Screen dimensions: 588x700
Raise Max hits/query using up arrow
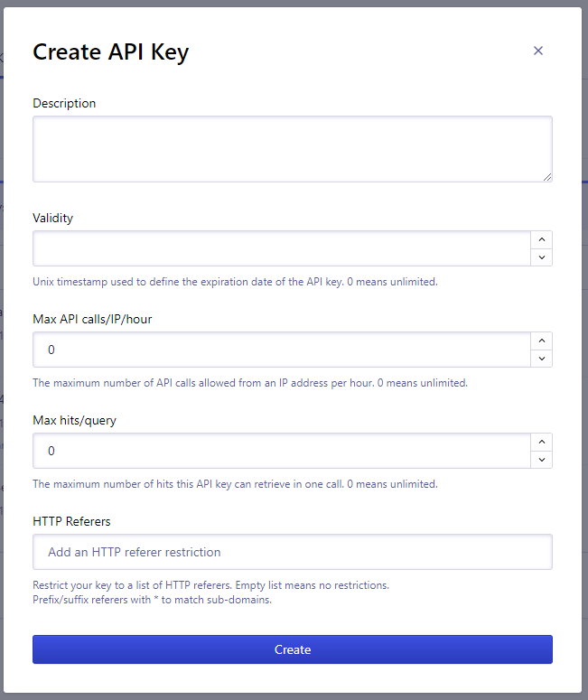coord(542,442)
